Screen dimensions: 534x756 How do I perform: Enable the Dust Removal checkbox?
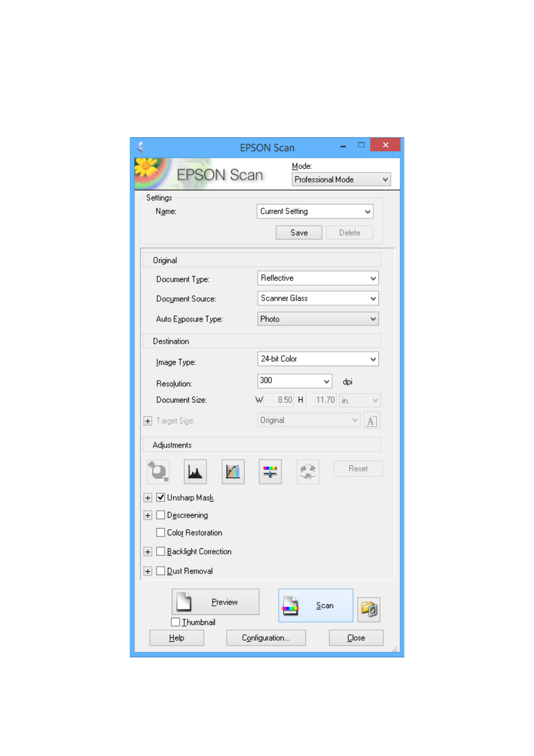[x=161, y=571]
